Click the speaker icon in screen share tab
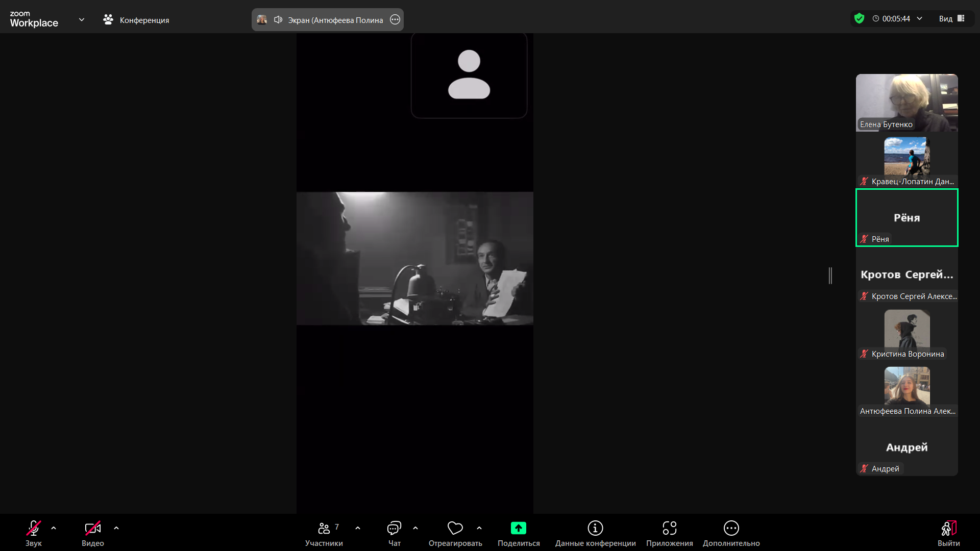Screen dimensions: 980x551 [x=278, y=19]
